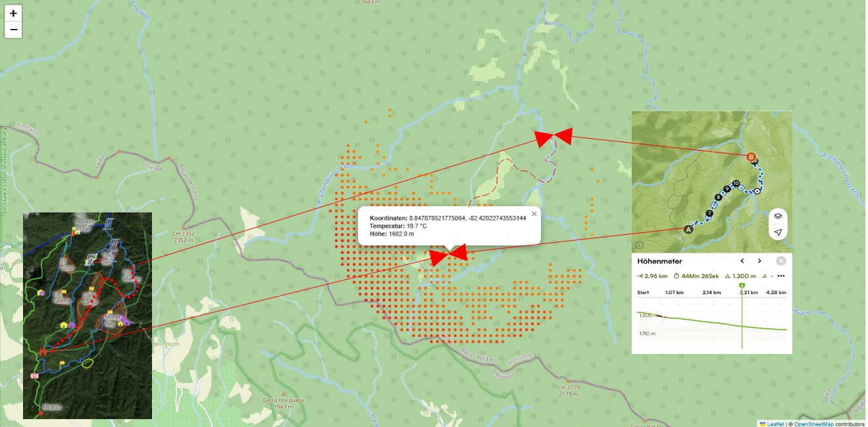The image size is (868, 427).
Task: Open the Leaflet attribution link
Action: tap(776, 424)
